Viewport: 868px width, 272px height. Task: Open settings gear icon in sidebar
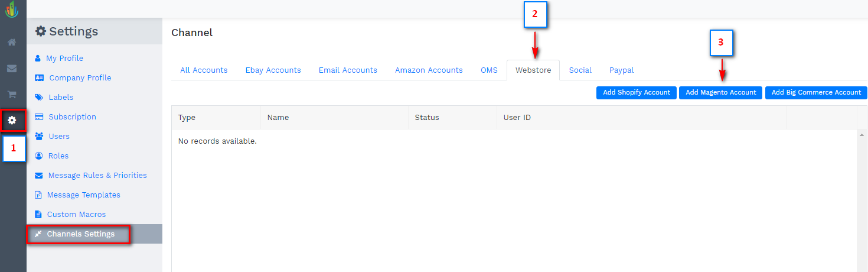click(12, 121)
